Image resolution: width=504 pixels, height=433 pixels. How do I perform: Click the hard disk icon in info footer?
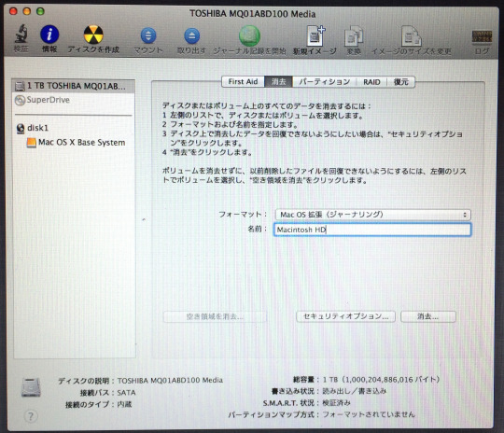[x=31, y=387]
